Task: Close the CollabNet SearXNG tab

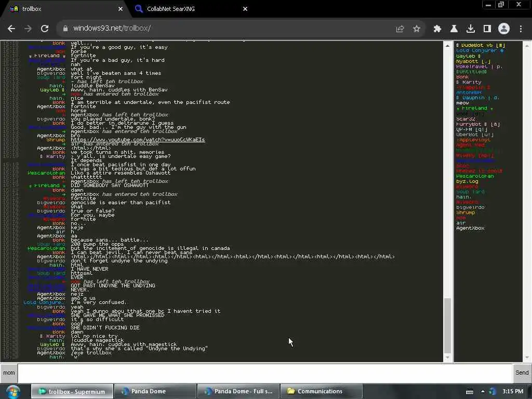Action: tap(245, 9)
